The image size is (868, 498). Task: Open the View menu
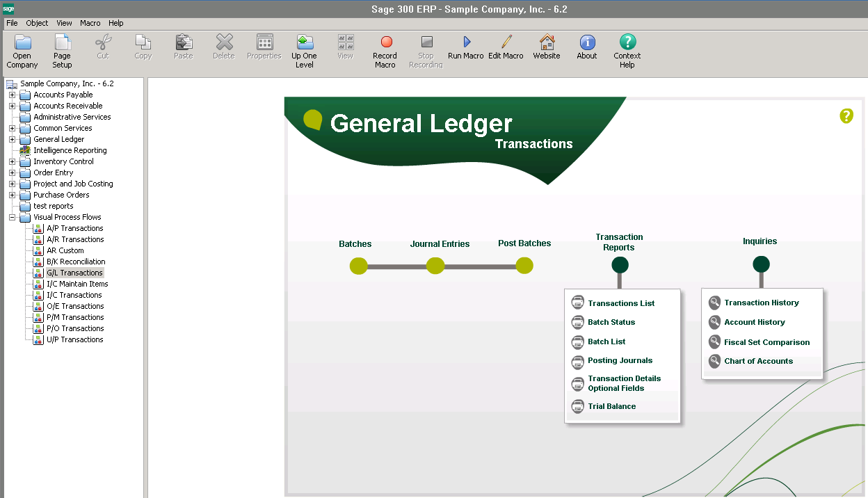pos(64,23)
